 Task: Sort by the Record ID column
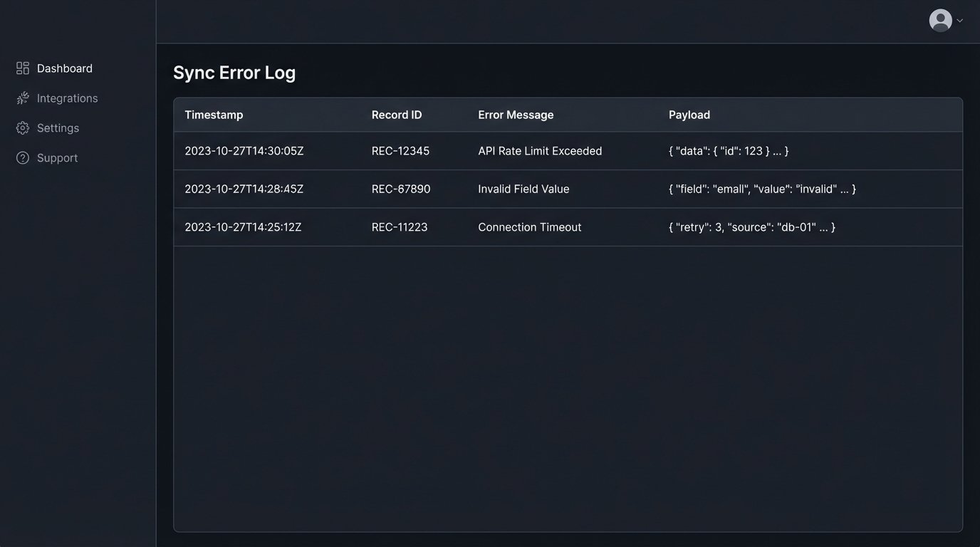pos(396,115)
